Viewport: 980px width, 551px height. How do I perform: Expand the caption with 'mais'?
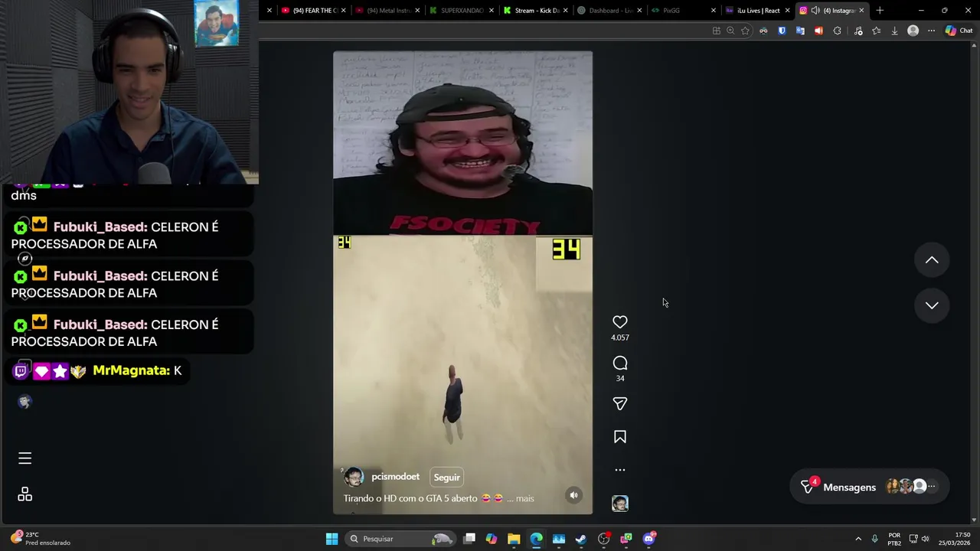[525, 498]
